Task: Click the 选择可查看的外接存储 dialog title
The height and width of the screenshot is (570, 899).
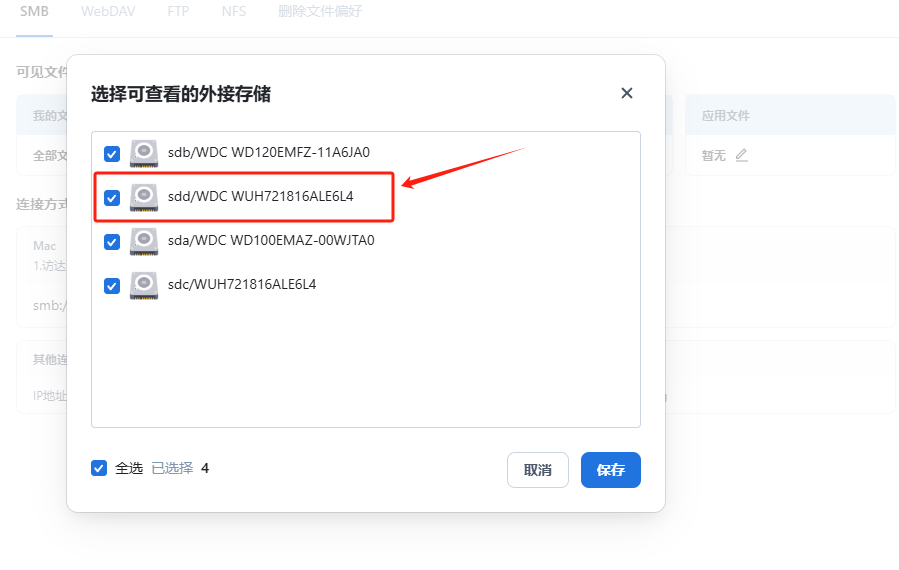Action: click(x=181, y=94)
